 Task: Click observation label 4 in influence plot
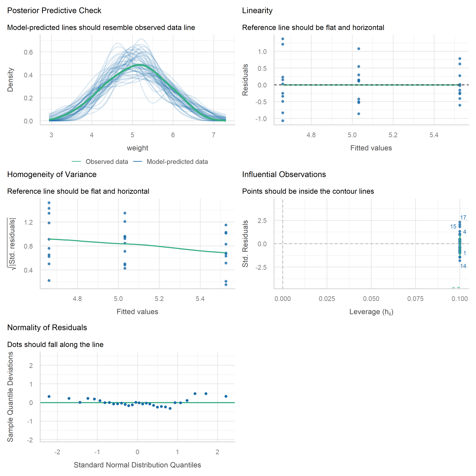point(464,232)
